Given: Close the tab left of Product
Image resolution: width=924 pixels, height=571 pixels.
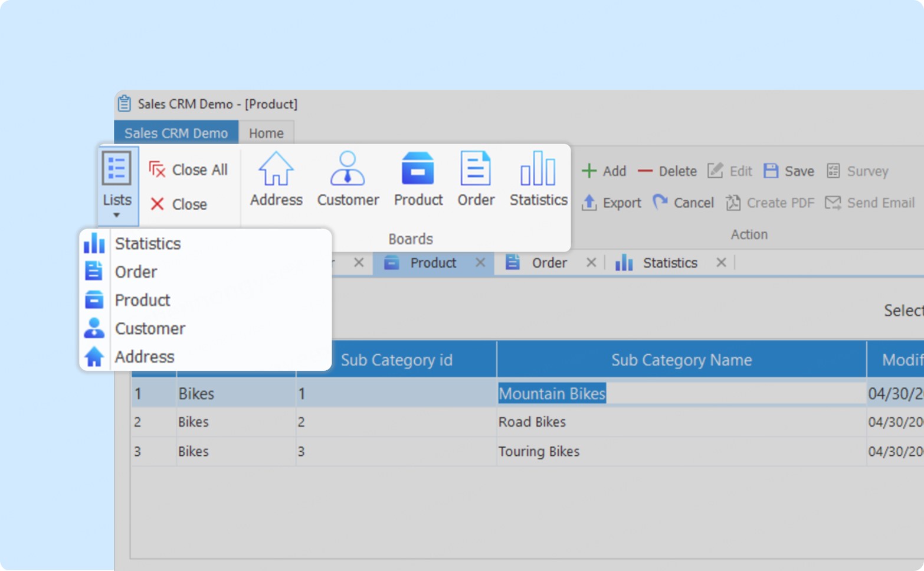Looking at the screenshot, I should pos(359,263).
